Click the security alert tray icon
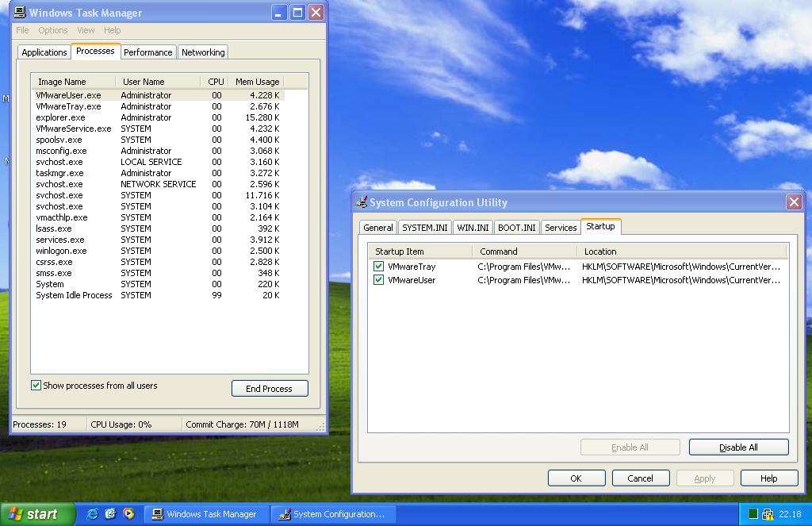The image size is (812, 526). 768,514
